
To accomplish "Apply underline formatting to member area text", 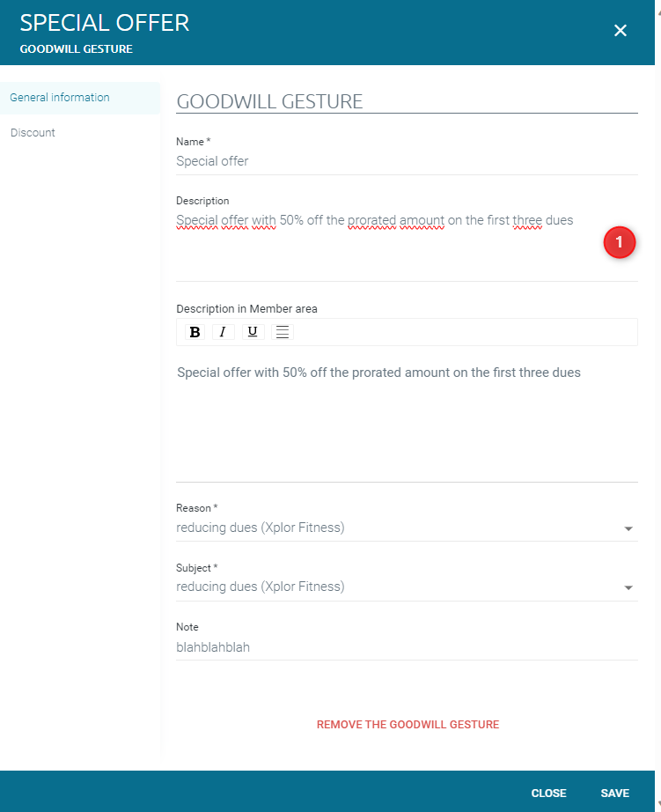I will (x=253, y=332).
